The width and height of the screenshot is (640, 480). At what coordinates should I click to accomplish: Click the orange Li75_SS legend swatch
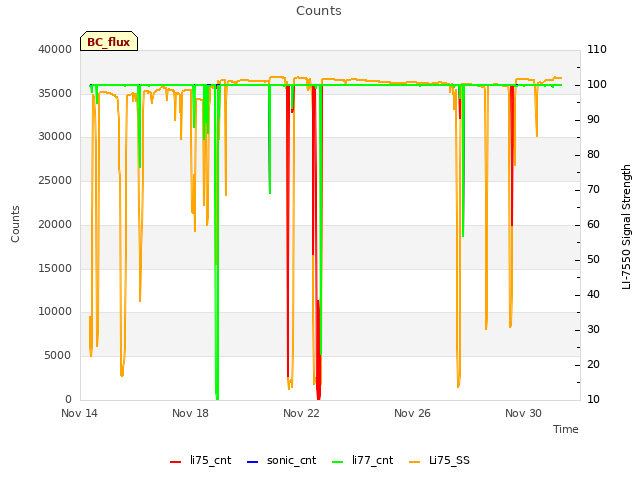414,462
